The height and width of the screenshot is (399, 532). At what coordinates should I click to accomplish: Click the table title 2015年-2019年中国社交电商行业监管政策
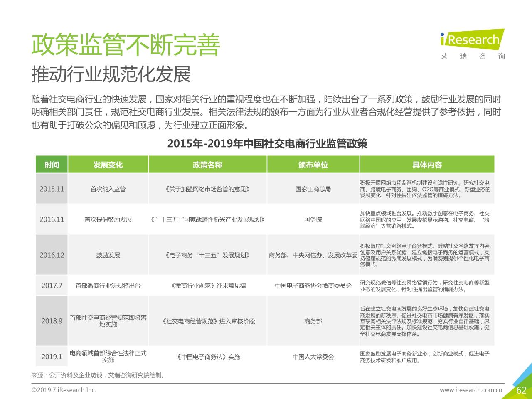[x=267, y=144]
